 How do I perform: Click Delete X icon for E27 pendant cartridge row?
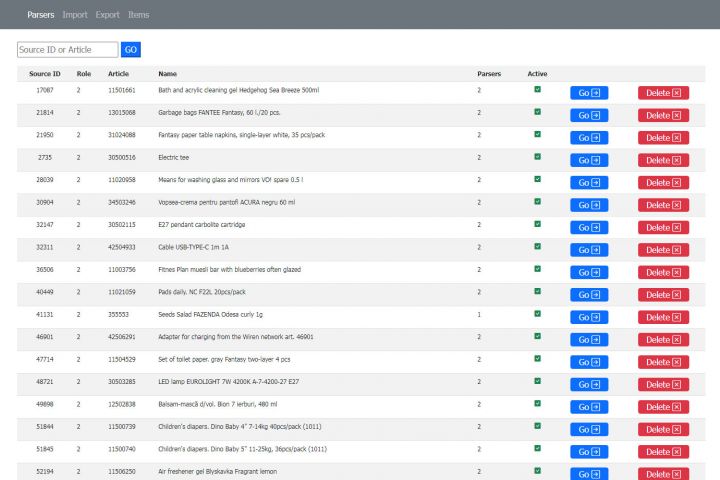677,227
